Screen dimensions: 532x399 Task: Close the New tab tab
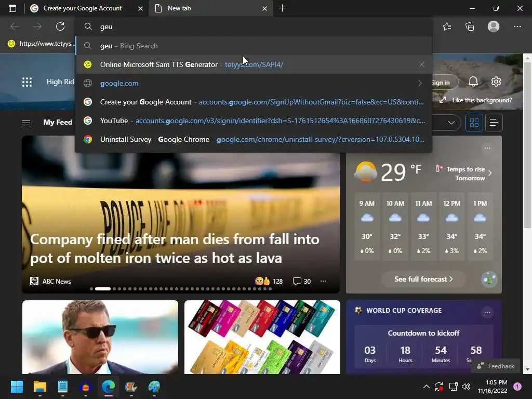pyautogui.click(x=264, y=8)
